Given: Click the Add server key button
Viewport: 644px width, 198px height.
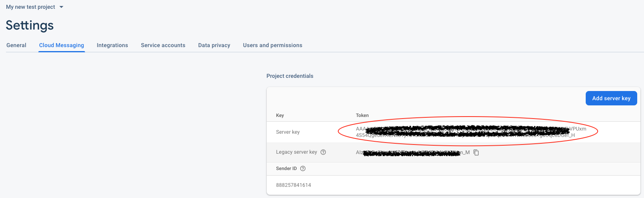Looking at the screenshot, I should point(611,98).
